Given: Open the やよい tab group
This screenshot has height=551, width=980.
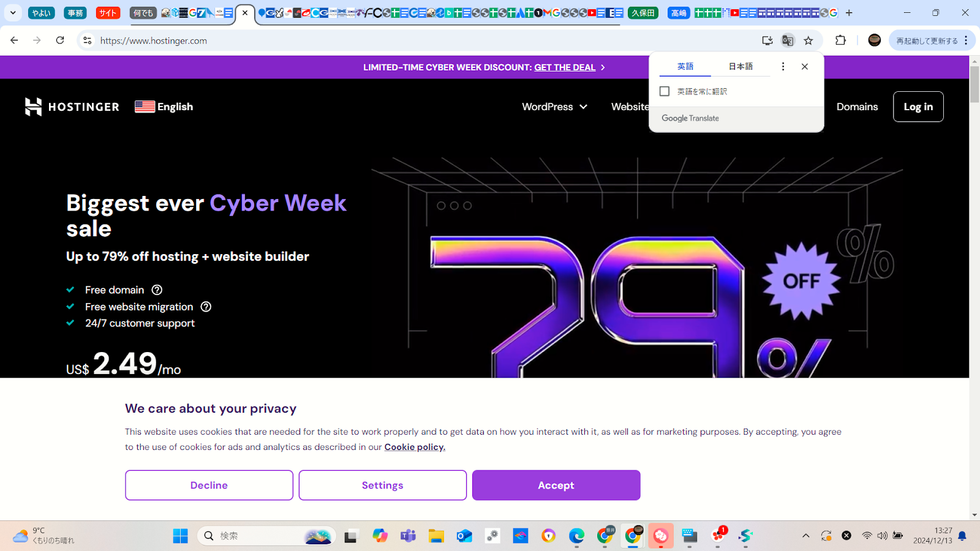Looking at the screenshot, I should (42, 13).
